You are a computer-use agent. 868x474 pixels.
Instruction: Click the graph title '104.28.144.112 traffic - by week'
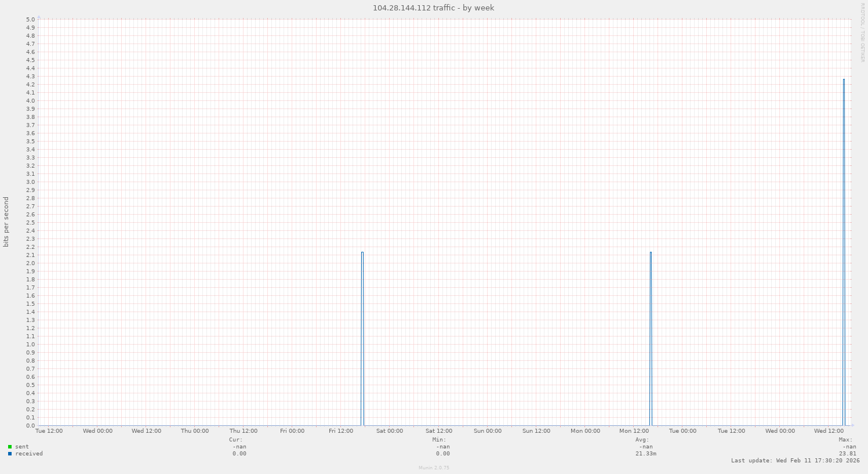pos(434,8)
